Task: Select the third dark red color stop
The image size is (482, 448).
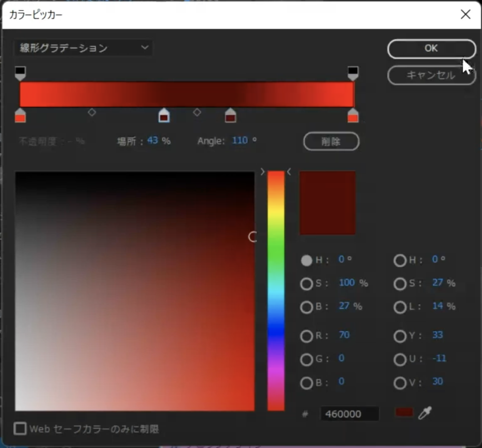Action: (230, 115)
